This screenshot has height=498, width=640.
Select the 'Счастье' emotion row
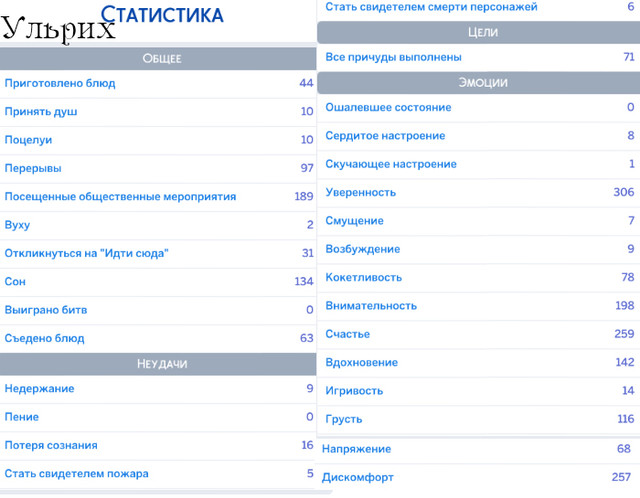pyautogui.click(x=478, y=334)
